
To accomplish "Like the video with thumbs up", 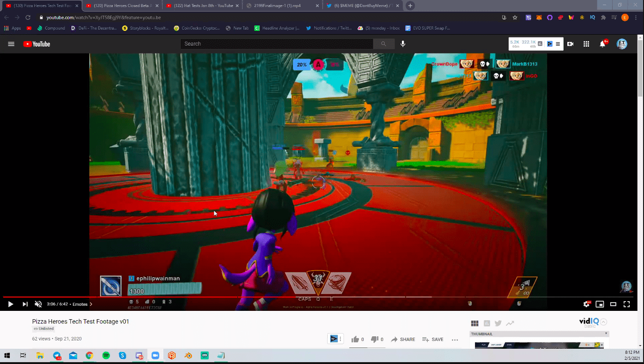I will [355, 340].
